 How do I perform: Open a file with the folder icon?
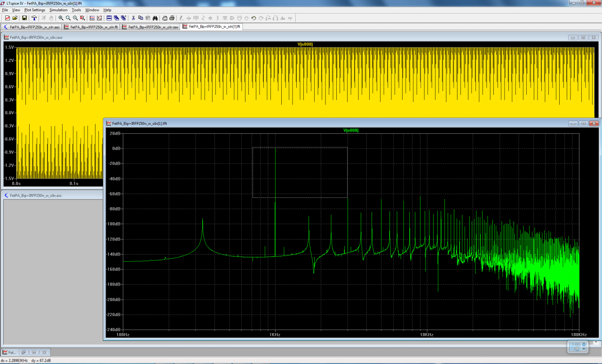click(15, 18)
